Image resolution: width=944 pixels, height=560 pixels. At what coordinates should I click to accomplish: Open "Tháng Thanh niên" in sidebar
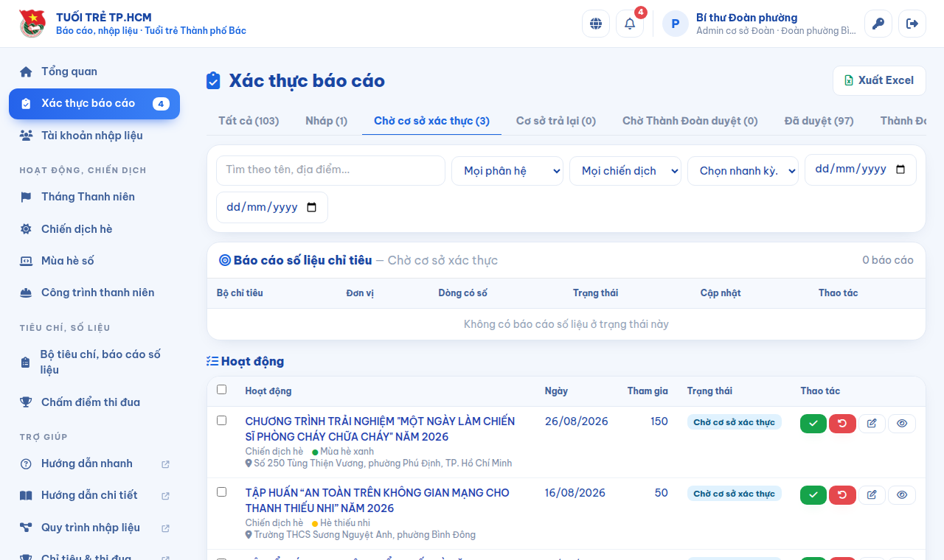pos(94,197)
